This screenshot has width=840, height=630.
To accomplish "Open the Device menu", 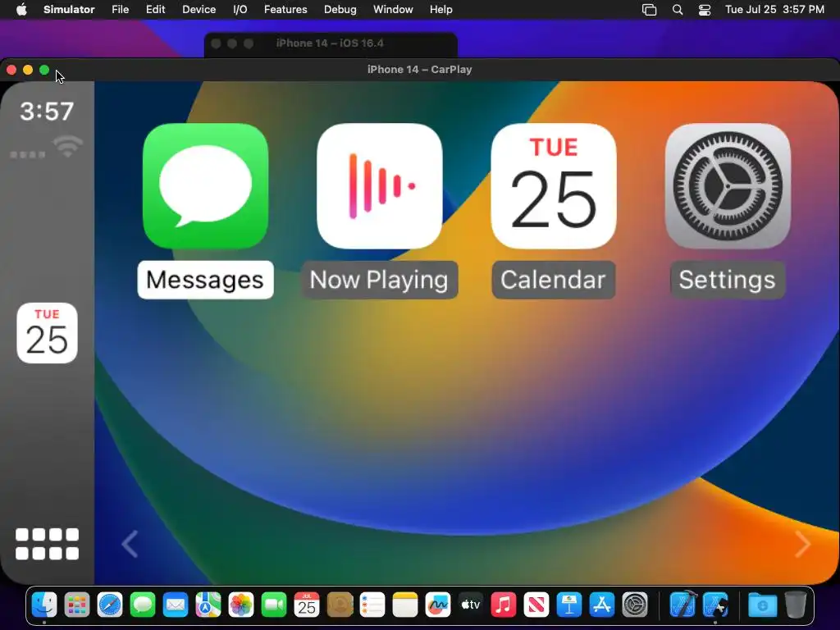I will tap(199, 10).
